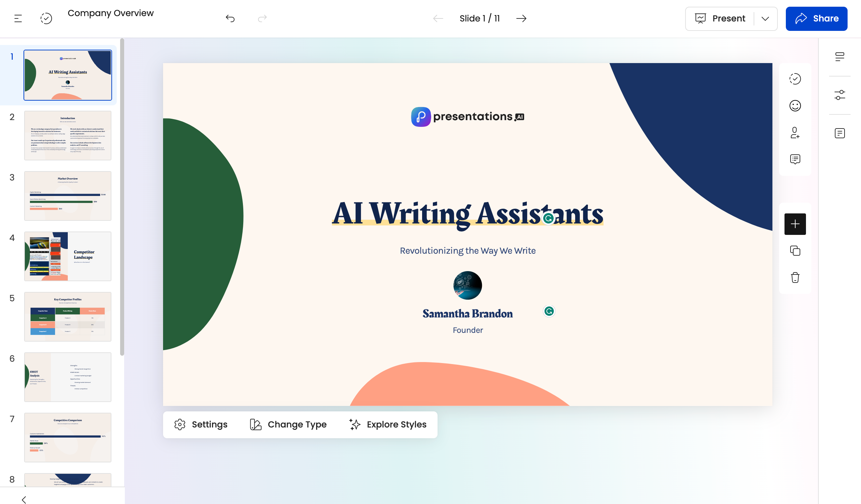Click the undo arrow icon

230,18
